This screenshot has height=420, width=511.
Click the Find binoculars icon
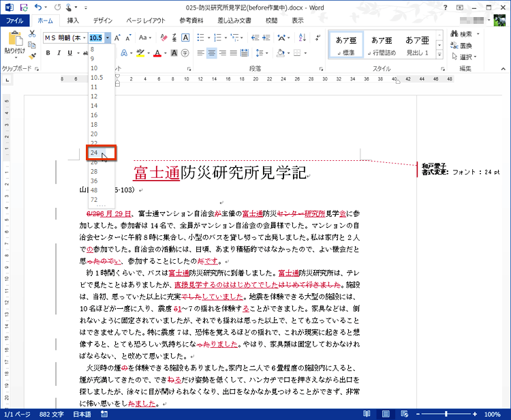[455, 33]
